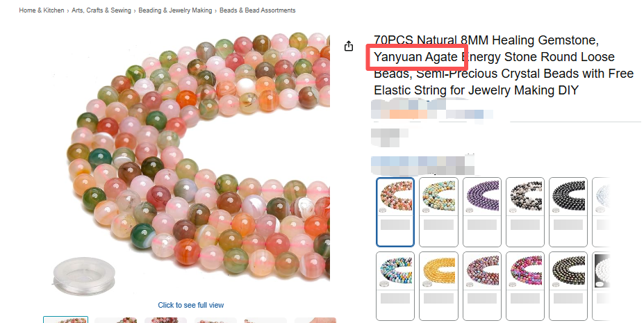Click the product title text
Screen dimensions: 644x323
coord(504,65)
